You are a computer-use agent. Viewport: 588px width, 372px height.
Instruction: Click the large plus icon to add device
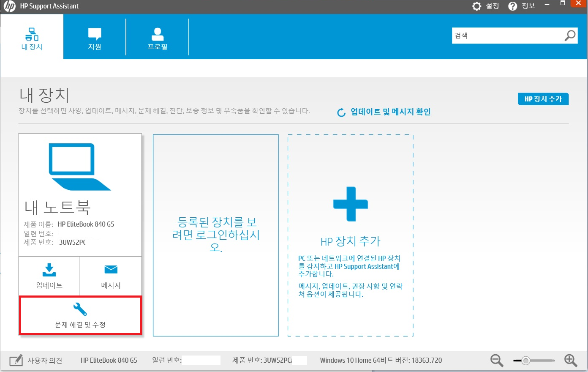click(x=351, y=204)
